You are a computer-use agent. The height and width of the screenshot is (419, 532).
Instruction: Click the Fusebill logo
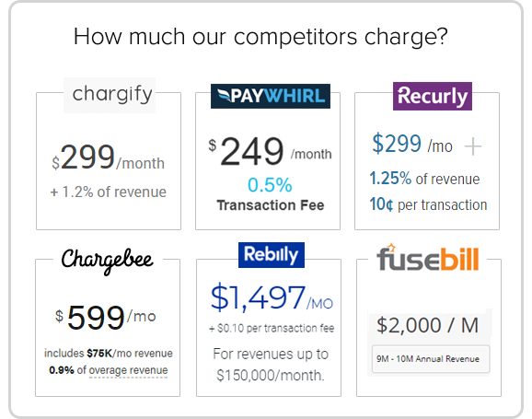[428, 257]
